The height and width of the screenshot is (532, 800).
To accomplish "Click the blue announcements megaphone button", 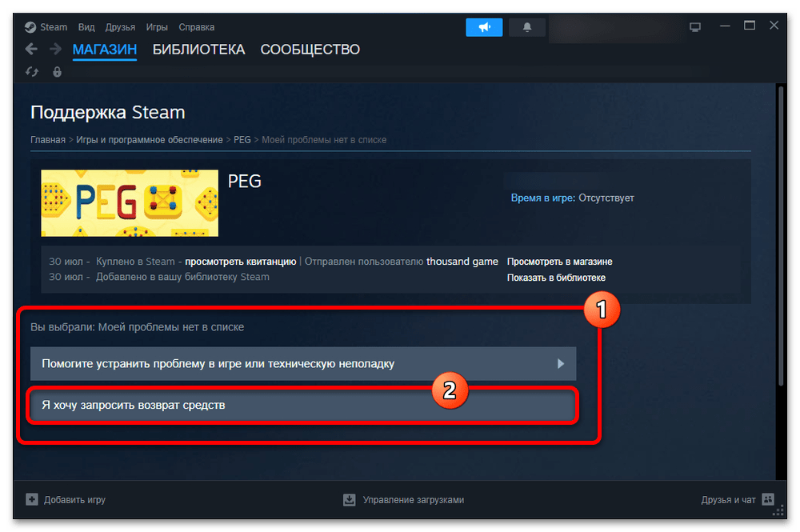I will [x=484, y=27].
